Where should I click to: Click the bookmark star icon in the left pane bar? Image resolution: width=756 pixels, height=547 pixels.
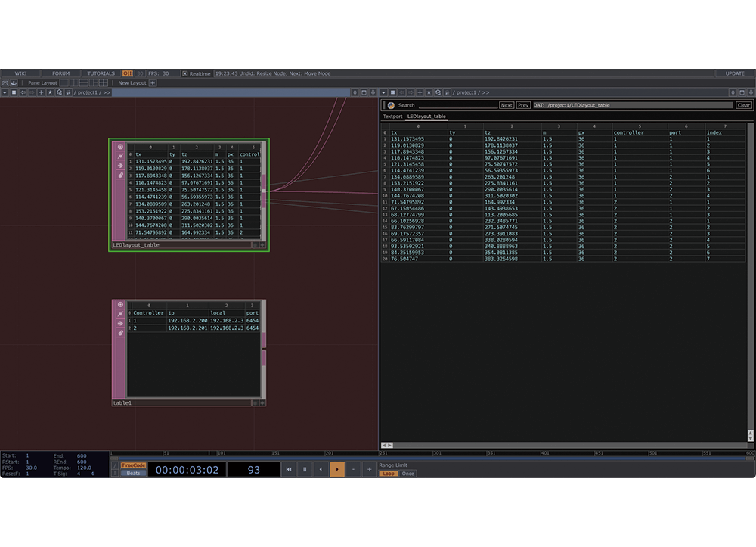(50, 92)
